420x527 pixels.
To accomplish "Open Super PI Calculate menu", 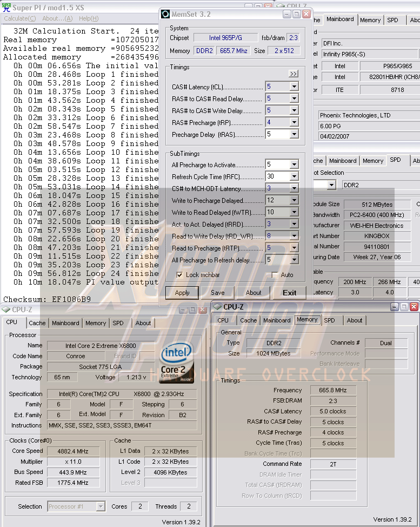I will pyautogui.click(x=20, y=18).
